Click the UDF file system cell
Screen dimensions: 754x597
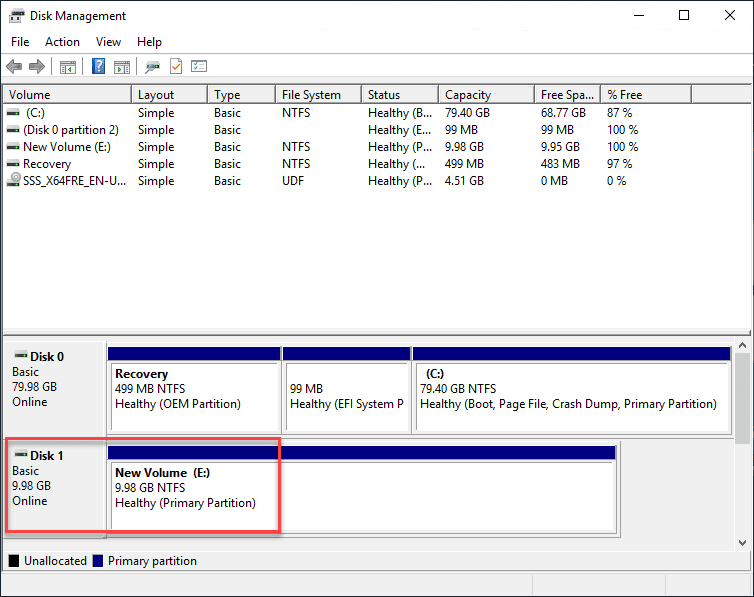[293, 181]
